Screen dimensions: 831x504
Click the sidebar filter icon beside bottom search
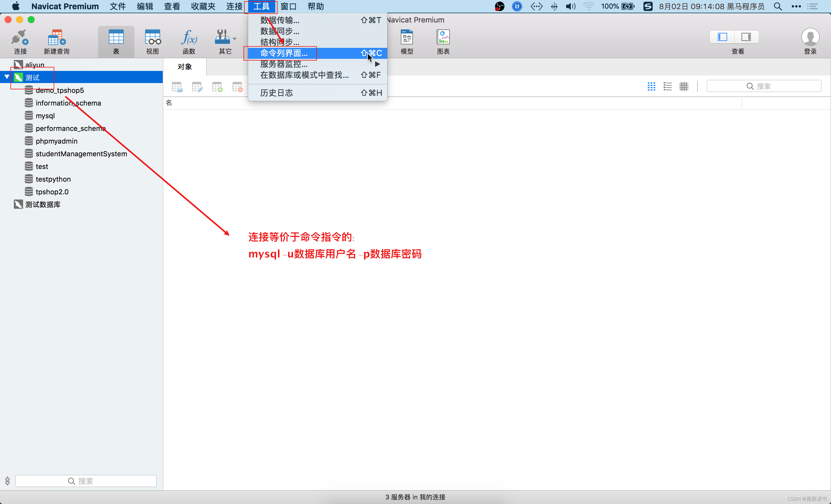pyautogui.click(x=8, y=481)
